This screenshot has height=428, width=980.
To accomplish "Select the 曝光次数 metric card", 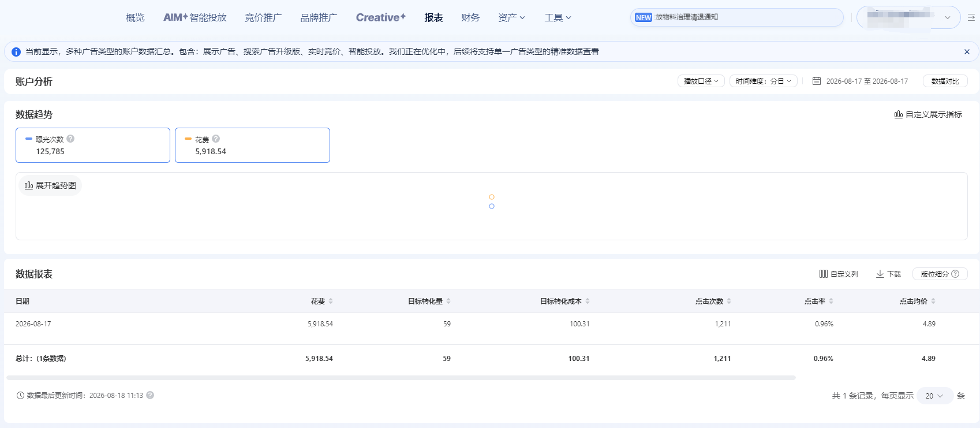I will pyautogui.click(x=93, y=146).
